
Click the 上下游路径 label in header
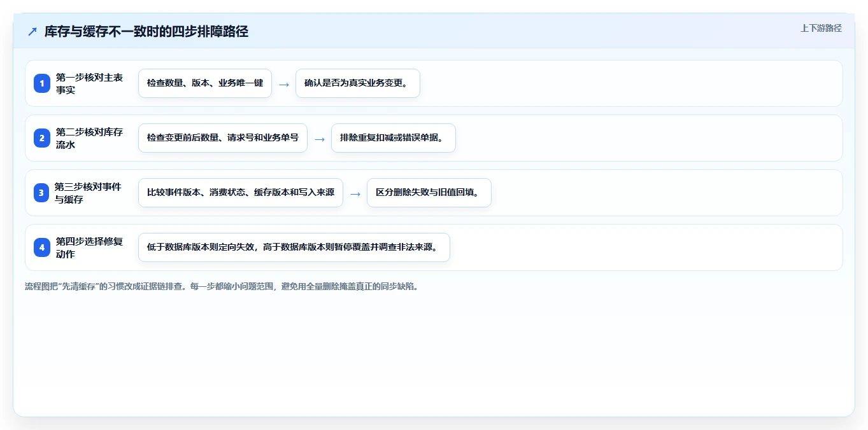click(821, 28)
